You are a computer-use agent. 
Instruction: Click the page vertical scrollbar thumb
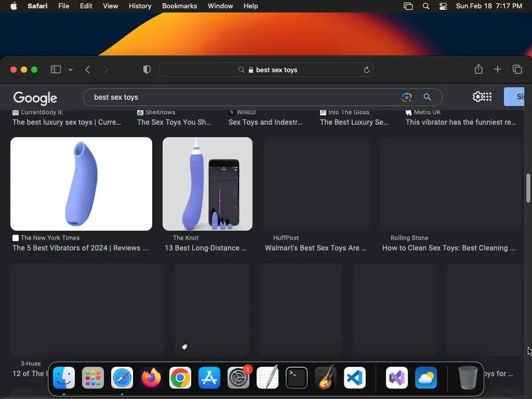pyautogui.click(x=528, y=188)
